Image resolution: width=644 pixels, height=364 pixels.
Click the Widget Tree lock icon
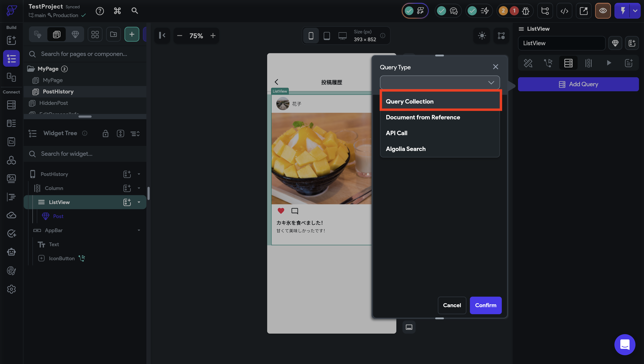(x=105, y=133)
